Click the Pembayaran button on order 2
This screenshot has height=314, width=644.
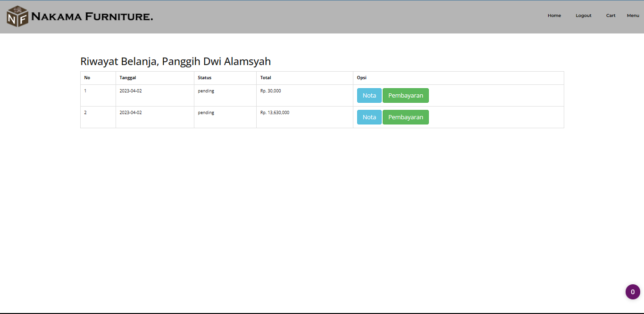[x=405, y=117]
